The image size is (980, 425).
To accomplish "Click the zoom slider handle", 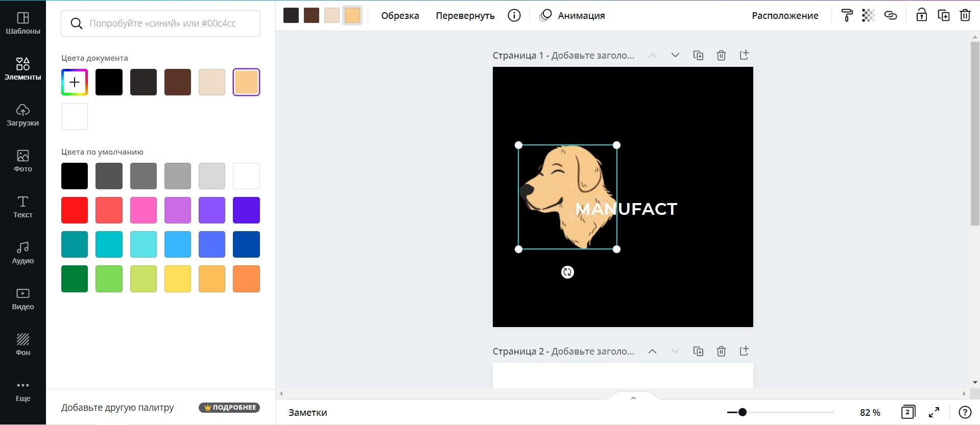I will point(743,412).
